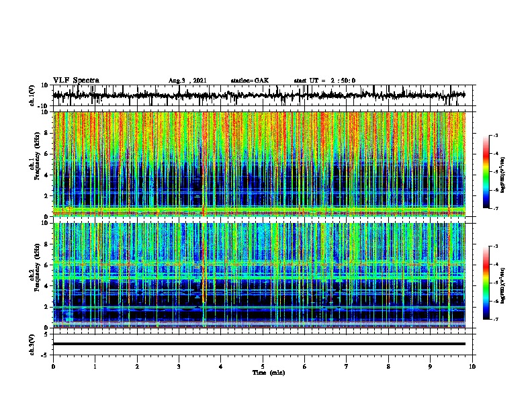Viewport: 532px width, 411px height.
Task: Click the ch.1 spectrogram color bar
Action: point(486,172)
